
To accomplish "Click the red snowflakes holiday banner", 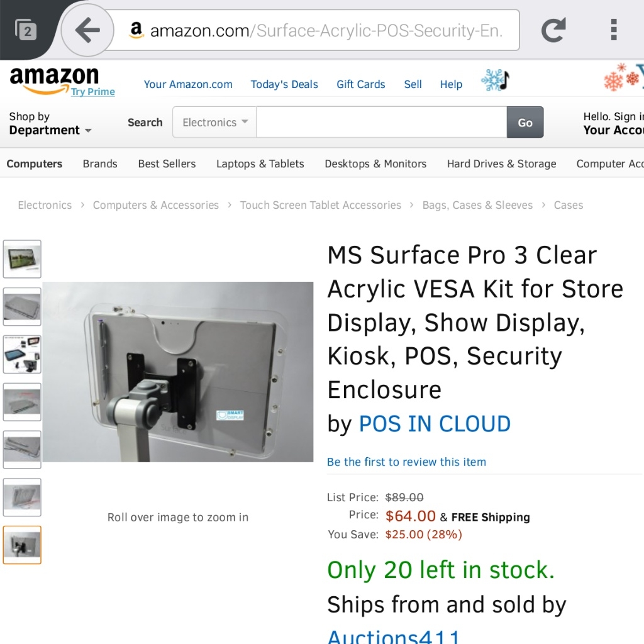I will (623, 77).
